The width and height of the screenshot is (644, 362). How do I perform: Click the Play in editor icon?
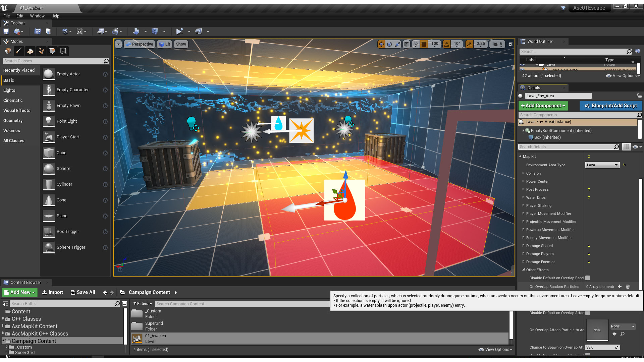(179, 31)
